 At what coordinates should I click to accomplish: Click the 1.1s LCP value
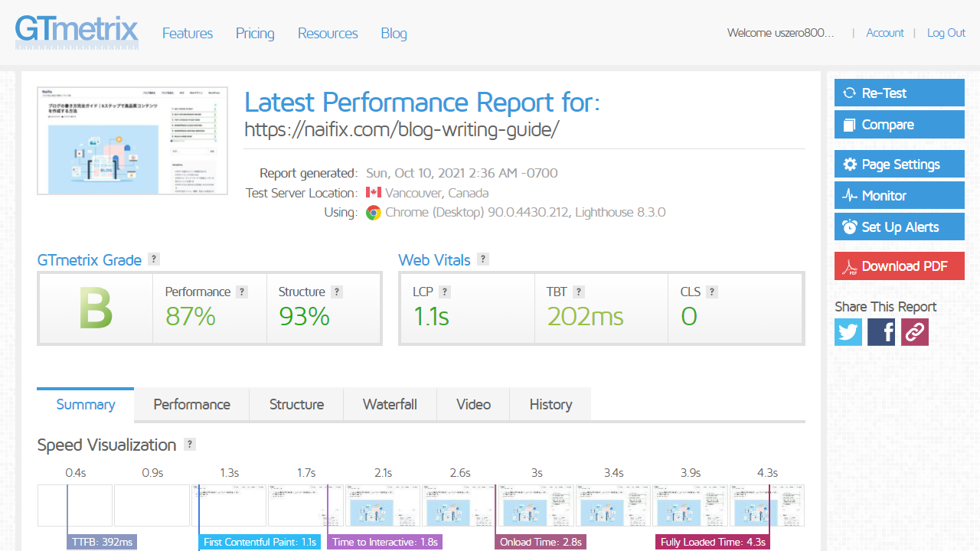[x=431, y=316]
